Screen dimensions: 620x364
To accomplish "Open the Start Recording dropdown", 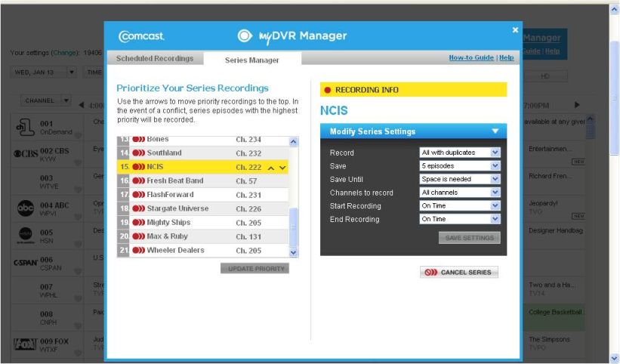I will (x=460, y=206).
